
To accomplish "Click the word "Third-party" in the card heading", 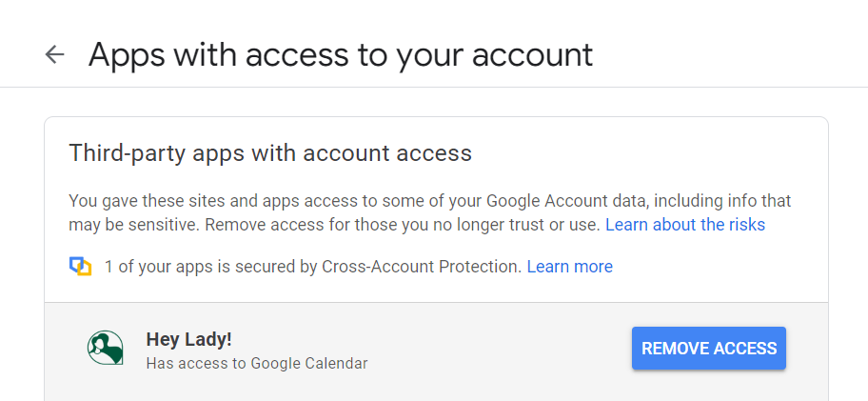I will pyautogui.click(x=115, y=152).
